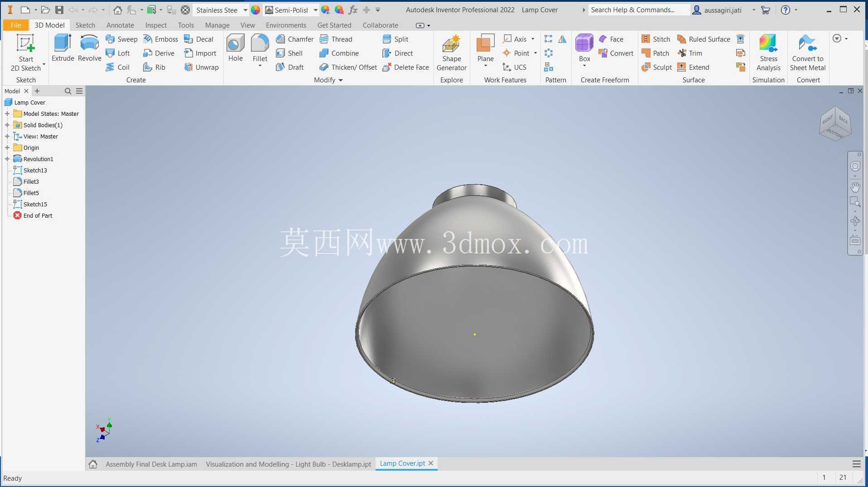868x487 pixels.
Task: Activate the Thread tool
Action: 336,39
